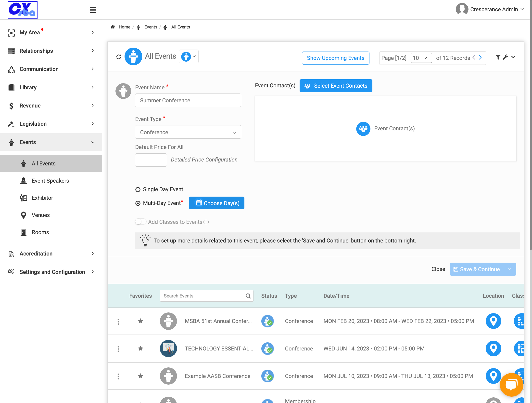Click the Event Name input field
The height and width of the screenshot is (403, 532).
(x=188, y=100)
